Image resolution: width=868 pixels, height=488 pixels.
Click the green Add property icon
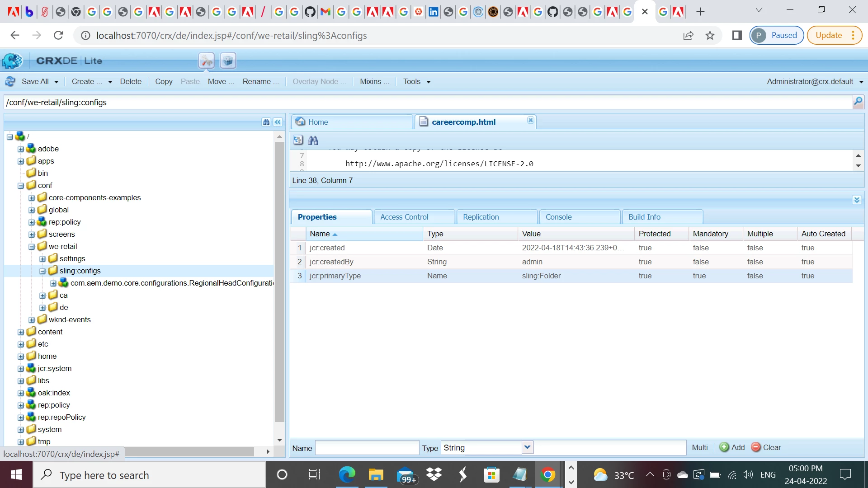tap(724, 447)
